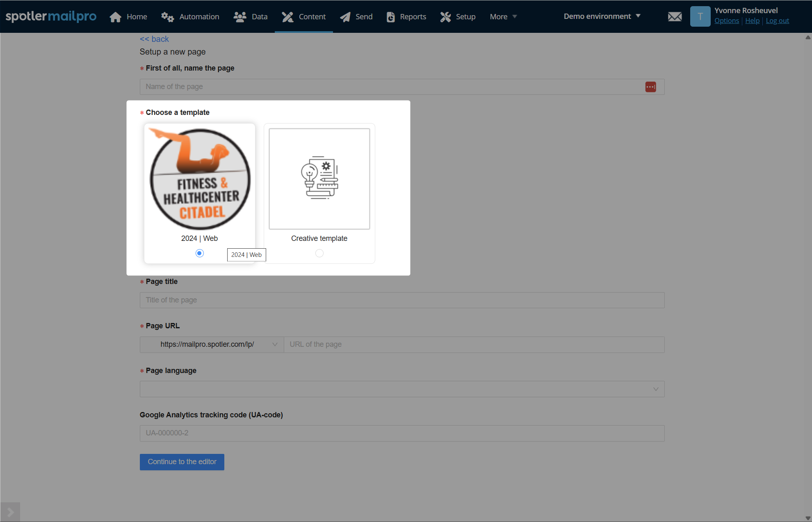Click the Send paper plane icon

pyautogui.click(x=345, y=17)
